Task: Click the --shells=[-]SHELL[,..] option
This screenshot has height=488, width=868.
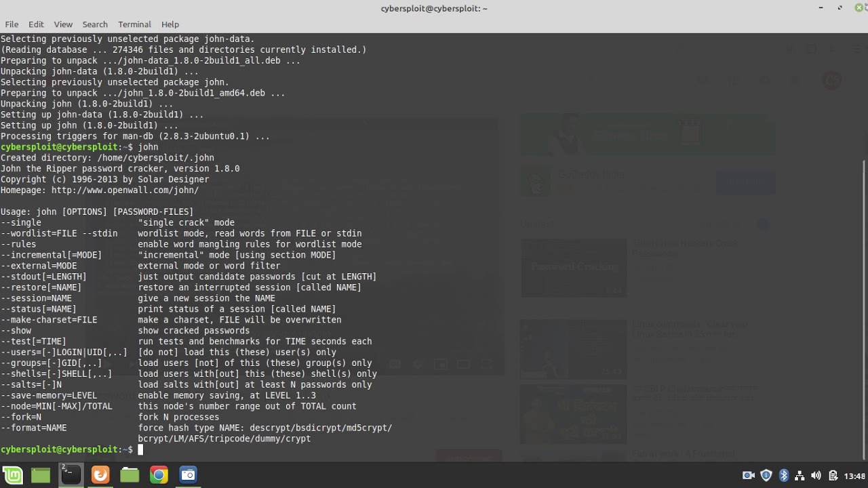Action: point(56,375)
